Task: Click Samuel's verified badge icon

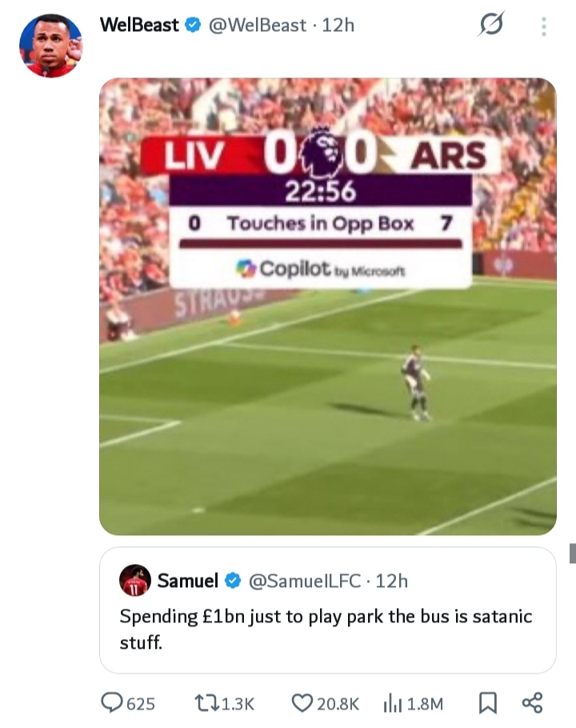Action: [x=233, y=580]
